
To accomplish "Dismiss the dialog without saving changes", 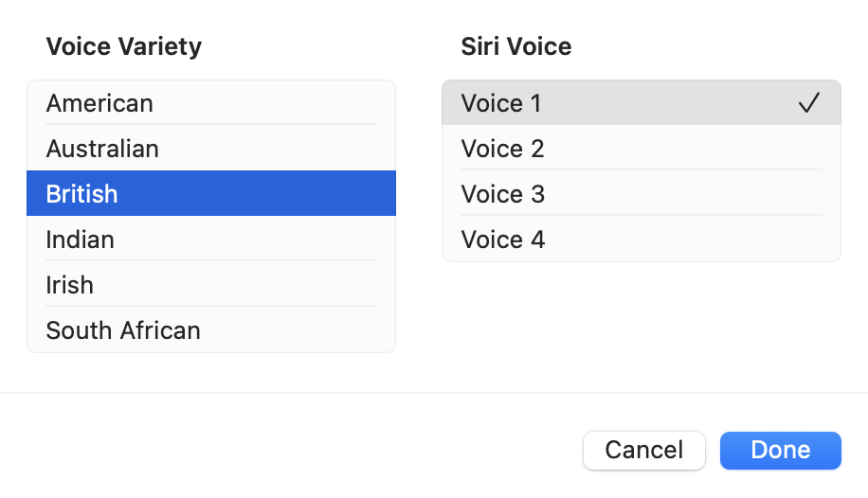I will coord(644,450).
